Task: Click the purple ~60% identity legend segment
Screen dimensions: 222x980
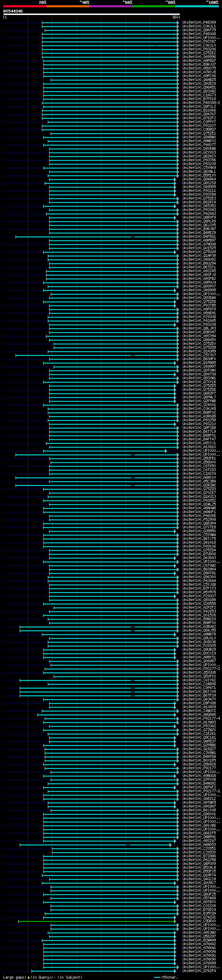Action: (x=111, y=6)
